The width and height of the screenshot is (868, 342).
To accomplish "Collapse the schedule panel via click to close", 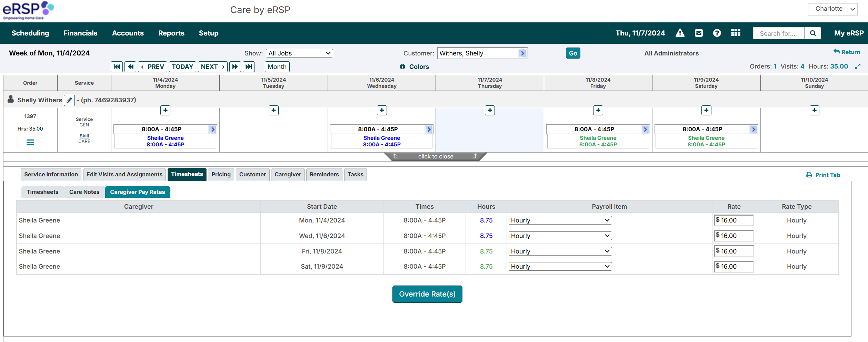I will tap(435, 156).
